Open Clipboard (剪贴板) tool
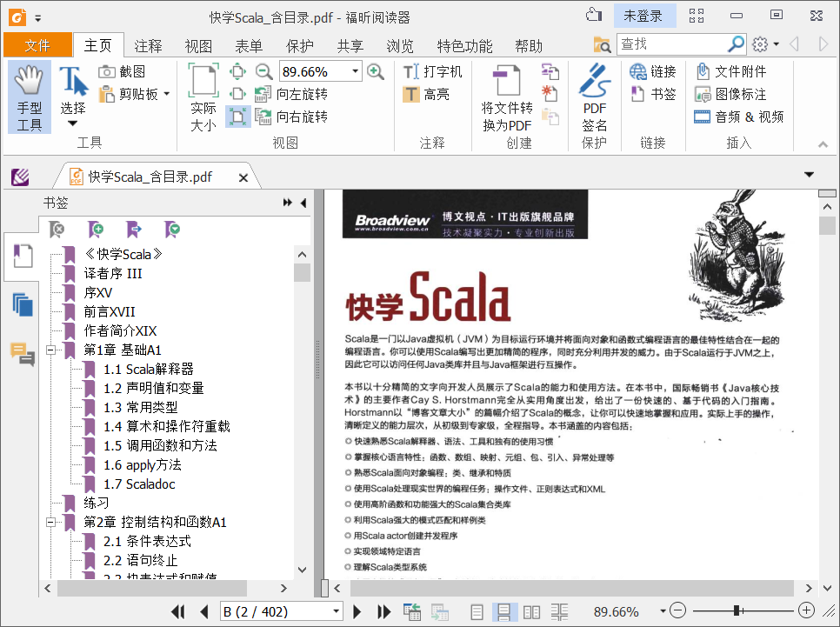Image resolution: width=840 pixels, height=627 pixels. pos(129,94)
